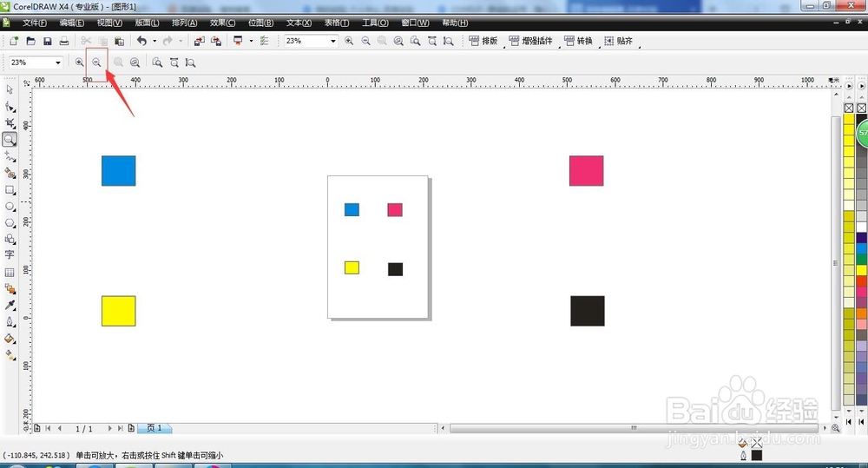Screen dimensions: 868x468
Task: Open the 工具(O) menu
Action: [375, 23]
